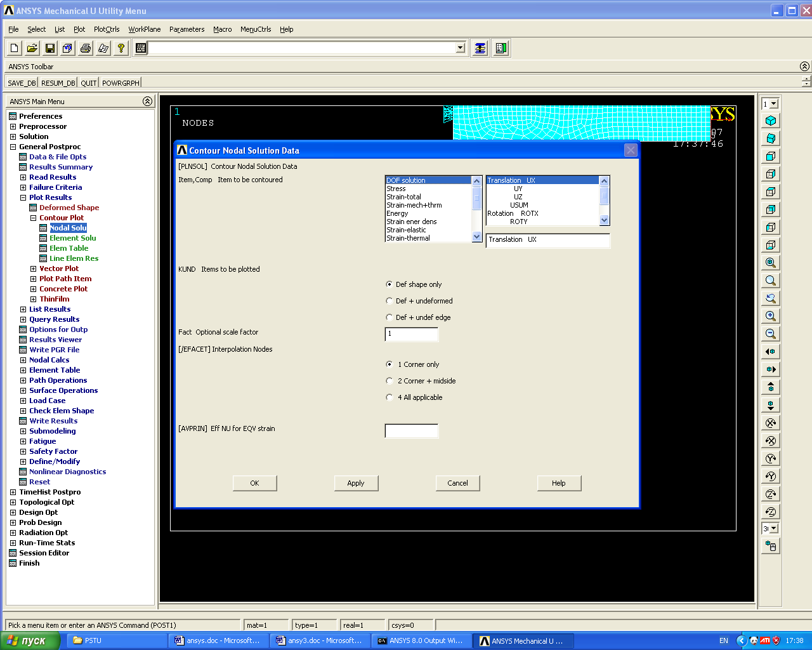
Task: Select Stress in the item list
Action: click(429, 189)
